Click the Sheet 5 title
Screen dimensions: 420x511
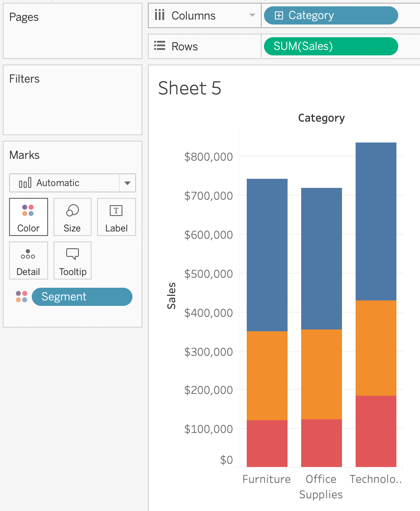[190, 88]
